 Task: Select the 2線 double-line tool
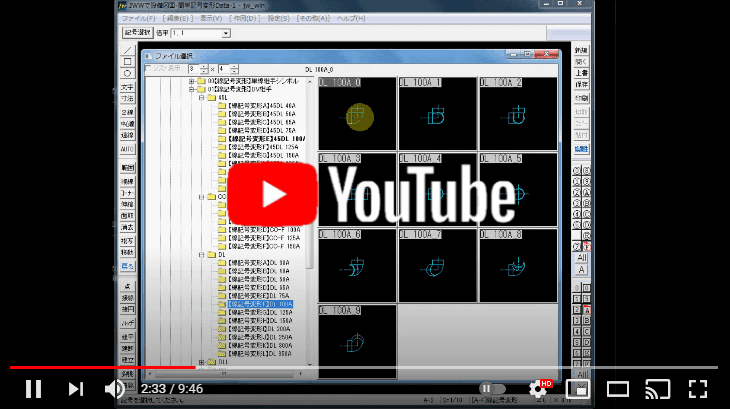point(127,112)
